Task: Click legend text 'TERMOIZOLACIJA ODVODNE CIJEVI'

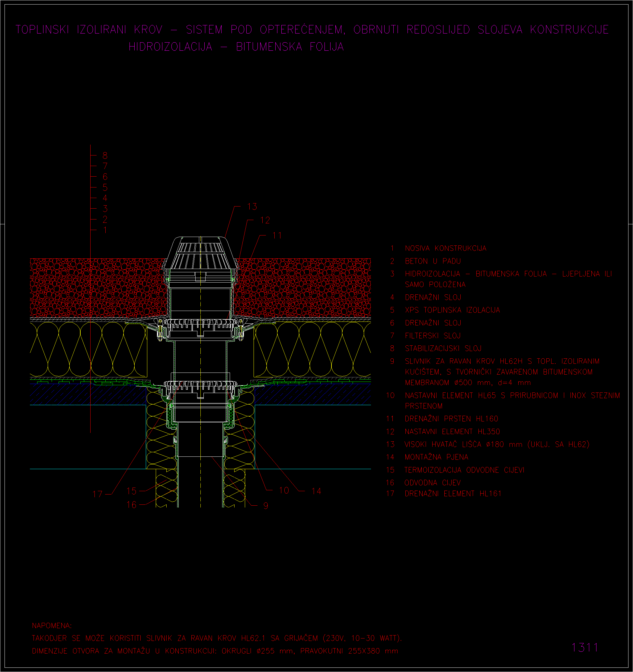Action: (x=464, y=470)
